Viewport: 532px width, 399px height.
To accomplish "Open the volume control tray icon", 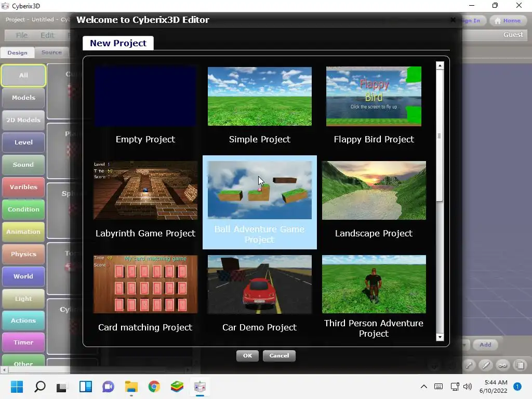I will point(468,387).
